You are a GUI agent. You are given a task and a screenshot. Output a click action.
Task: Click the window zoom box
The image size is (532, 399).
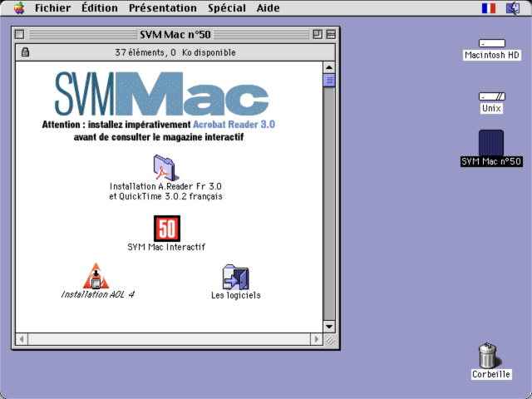pyautogui.click(x=318, y=34)
